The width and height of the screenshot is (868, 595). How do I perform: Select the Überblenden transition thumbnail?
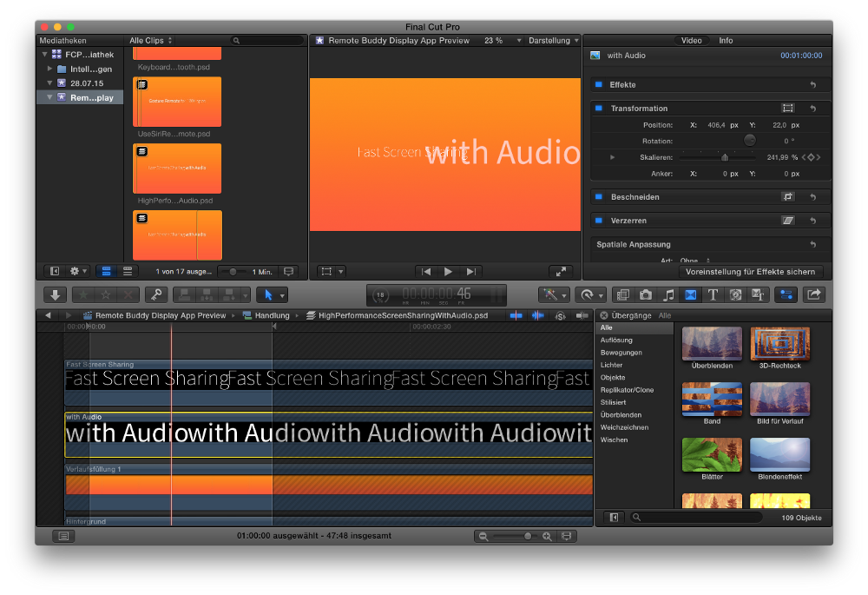[x=712, y=343]
